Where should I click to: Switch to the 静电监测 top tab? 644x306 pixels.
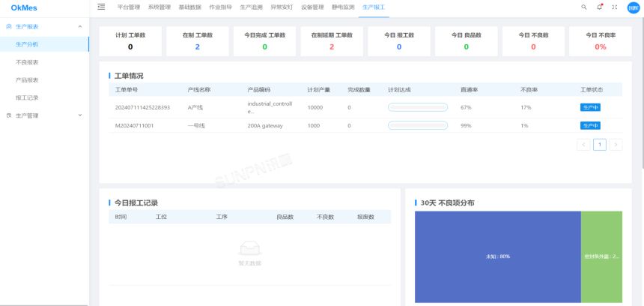coord(343,7)
